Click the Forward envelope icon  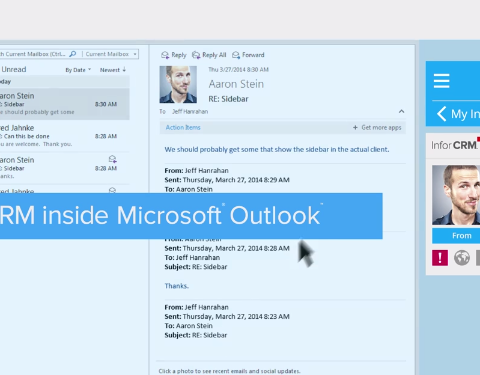tap(236, 55)
